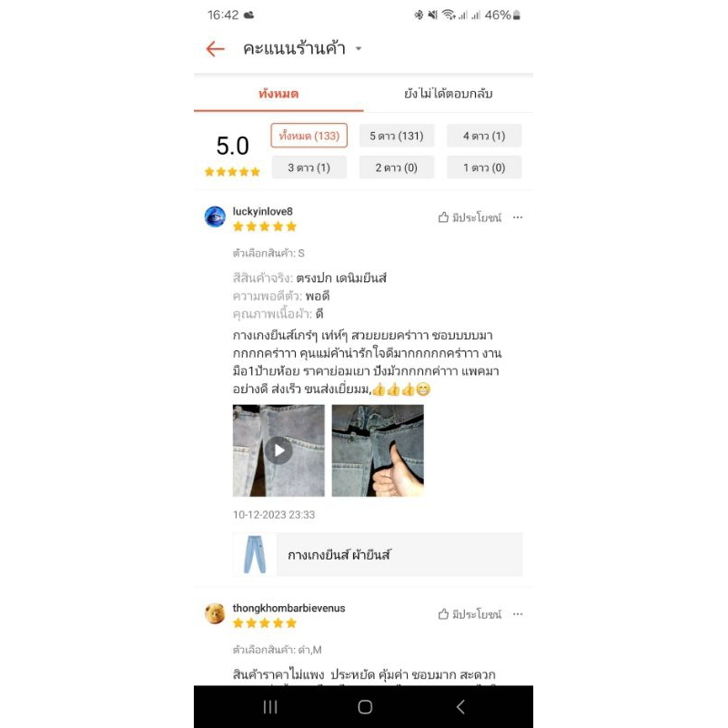Tap the Android home navigation button
Viewport: 728px width, 728px height.
365,707
